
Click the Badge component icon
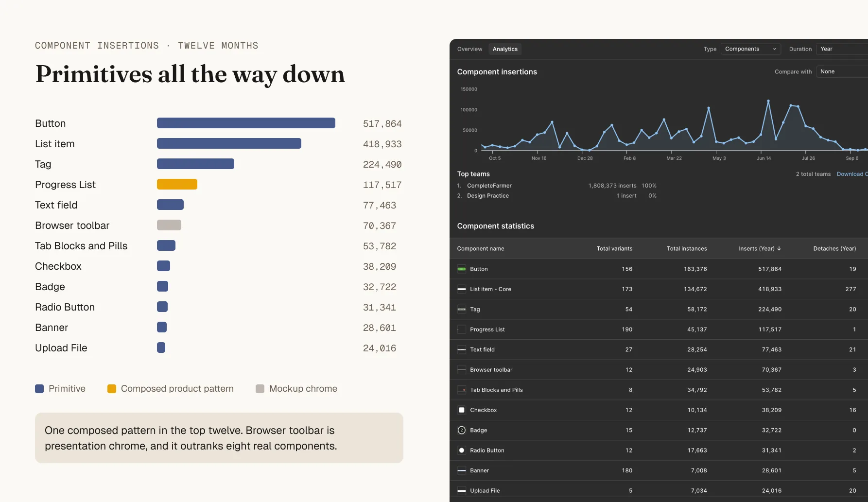(462, 430)
